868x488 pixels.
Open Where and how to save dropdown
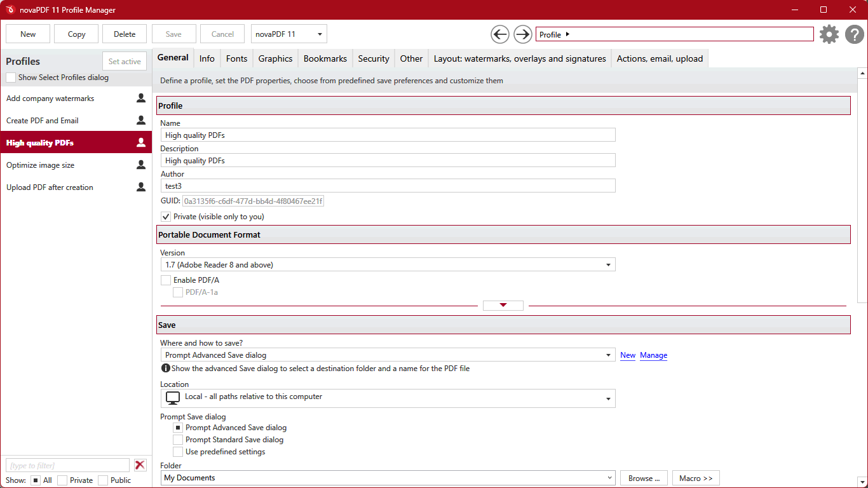[388, 355]
